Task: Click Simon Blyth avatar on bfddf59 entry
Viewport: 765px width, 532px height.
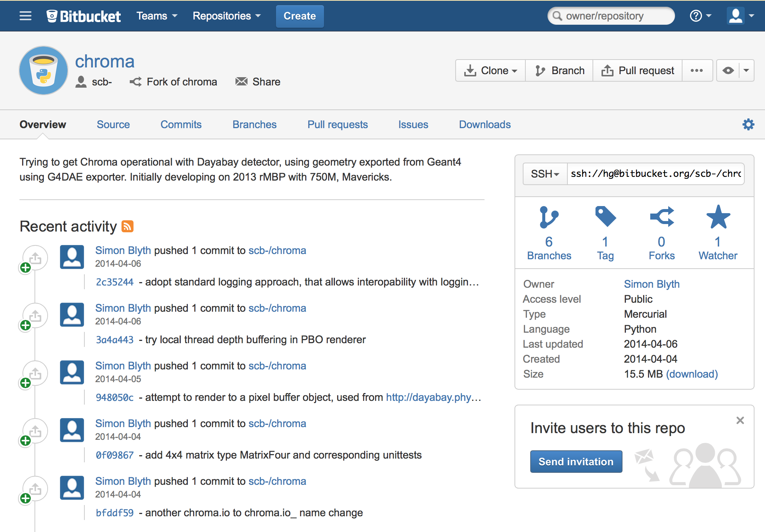Action: [72, 488]
